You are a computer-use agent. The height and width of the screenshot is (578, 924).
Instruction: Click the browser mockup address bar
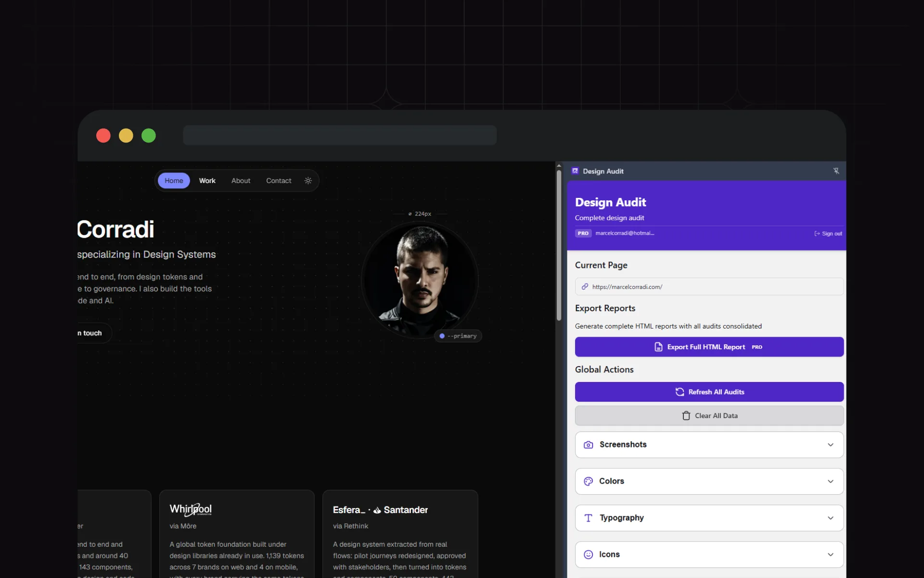coord(340,135)
